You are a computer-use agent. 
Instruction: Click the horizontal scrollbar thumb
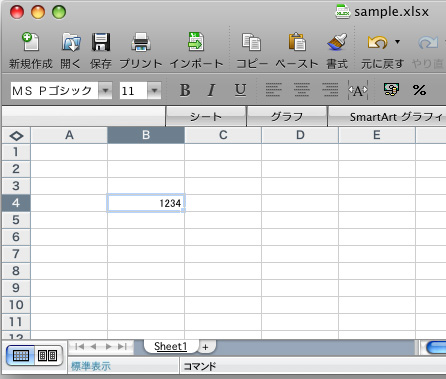pos(436,348)
